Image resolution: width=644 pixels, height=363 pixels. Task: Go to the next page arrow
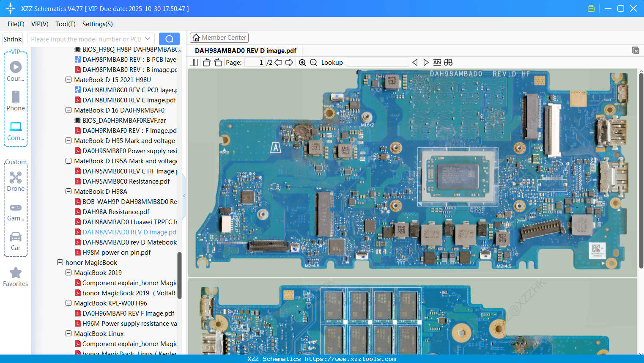tap(289, 63)
